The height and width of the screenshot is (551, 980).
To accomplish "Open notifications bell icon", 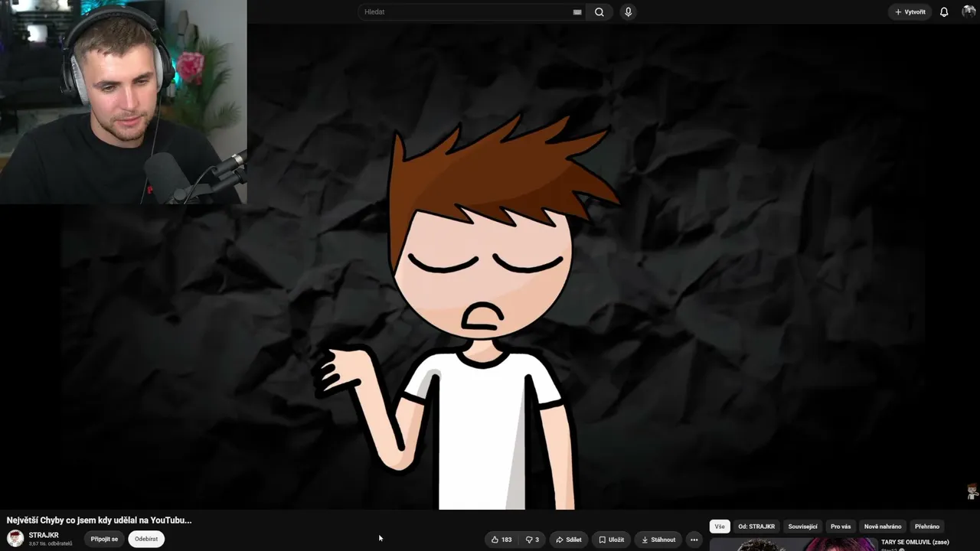I will 944,12.
